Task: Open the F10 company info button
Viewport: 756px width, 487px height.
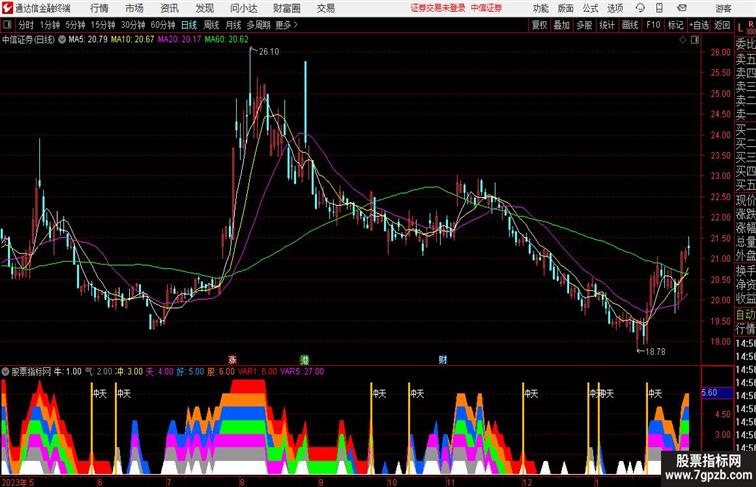Action: pos(653,25)
